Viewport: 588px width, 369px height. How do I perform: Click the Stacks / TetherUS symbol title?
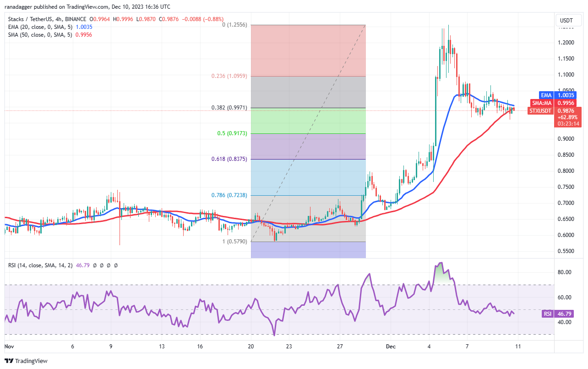(29, 19)
